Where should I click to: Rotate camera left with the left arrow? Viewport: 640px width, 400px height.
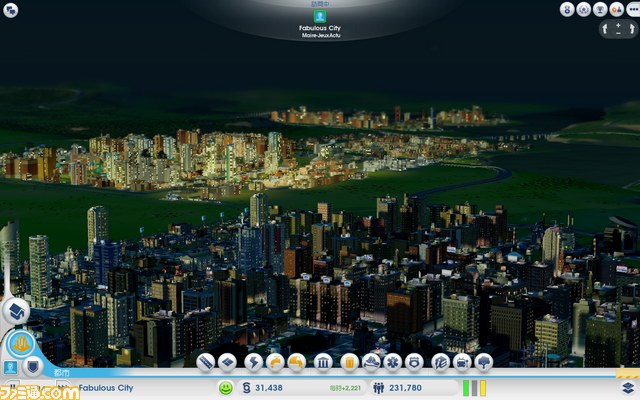tap(605, 29)
